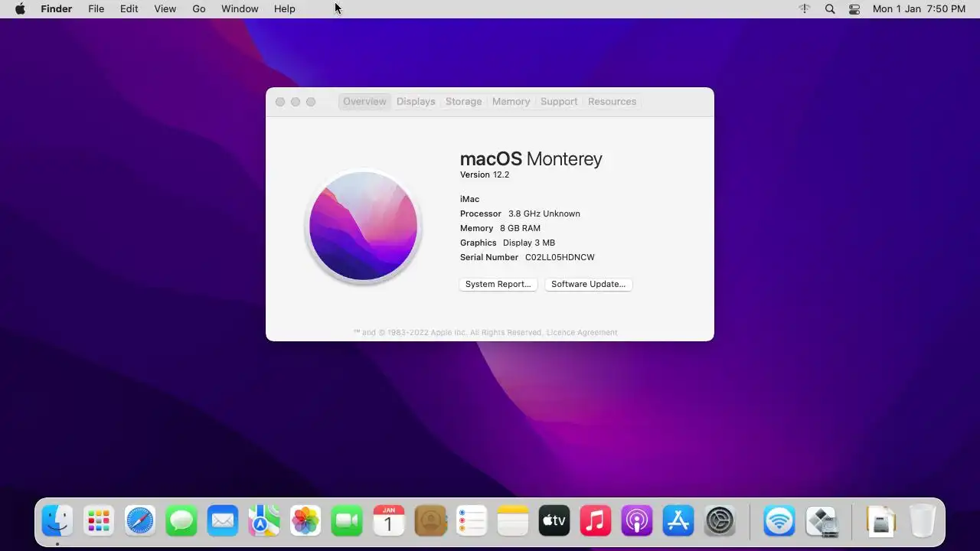Open the Edit menu

pyautogui.click(x=129, y=9)
